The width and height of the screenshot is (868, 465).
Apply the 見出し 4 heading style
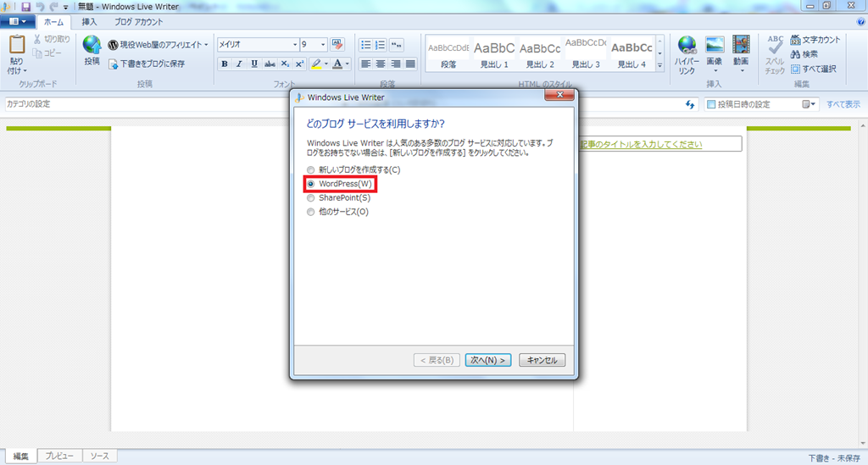coord(632,53)
